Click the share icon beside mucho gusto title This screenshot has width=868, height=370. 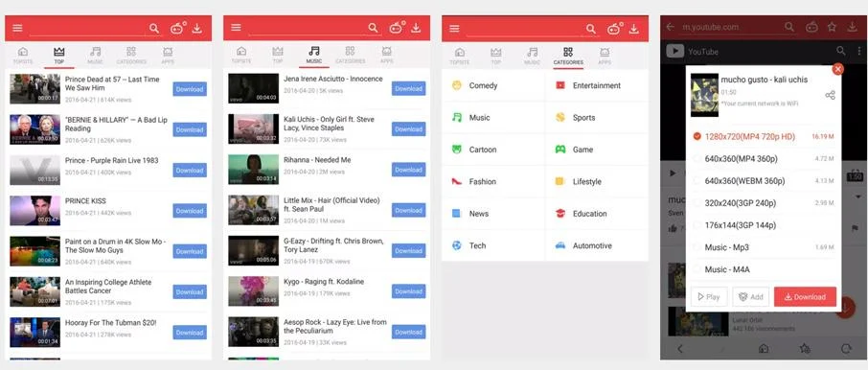click(x=830, y=95)
